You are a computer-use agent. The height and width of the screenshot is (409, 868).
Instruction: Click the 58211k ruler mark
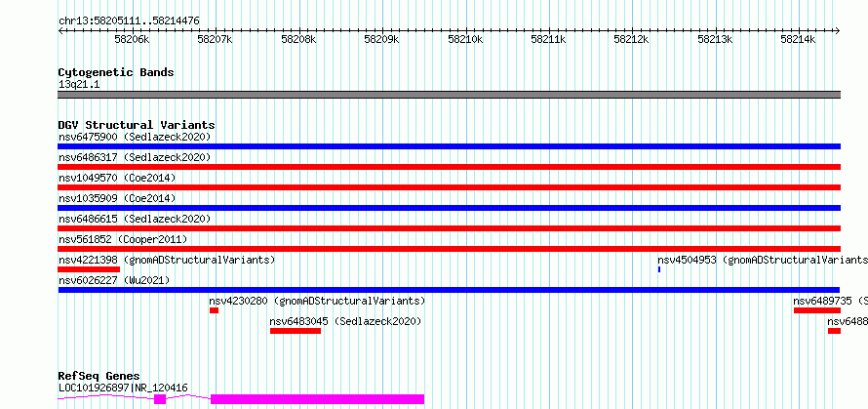[x=548, y=39]
